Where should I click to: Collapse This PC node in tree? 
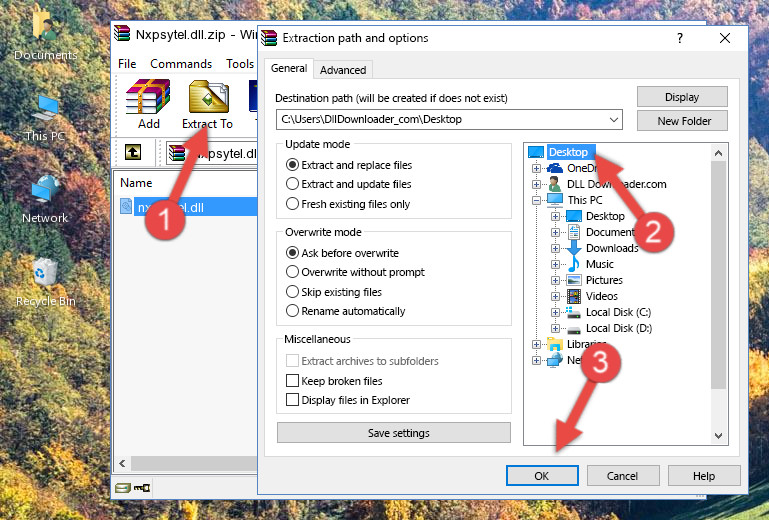pos(536,200)
